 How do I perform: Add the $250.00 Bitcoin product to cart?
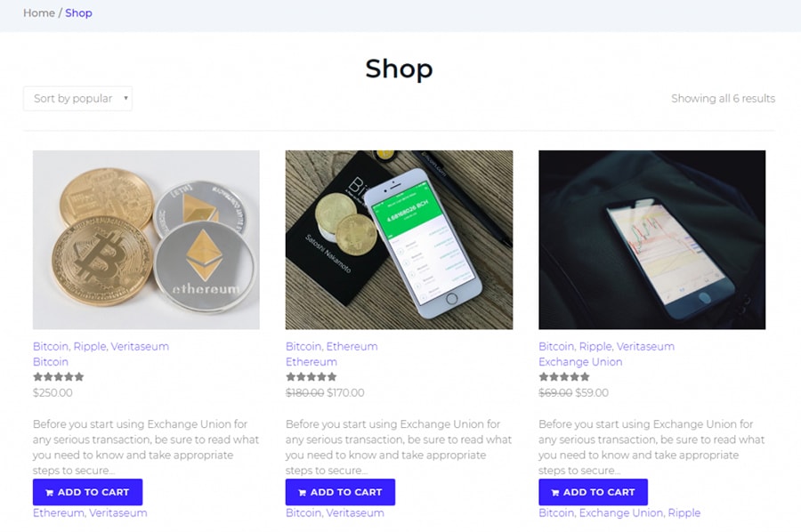click(x=87, y=492)
